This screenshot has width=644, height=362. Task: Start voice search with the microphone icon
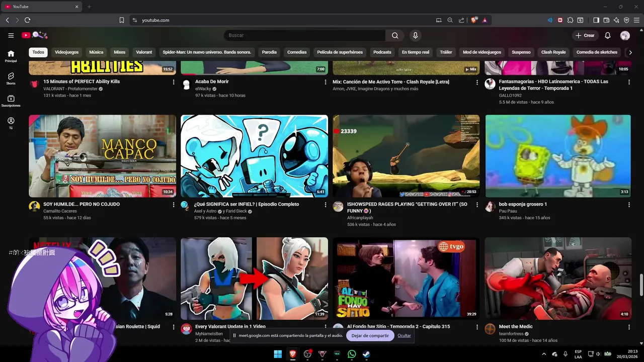415,35
